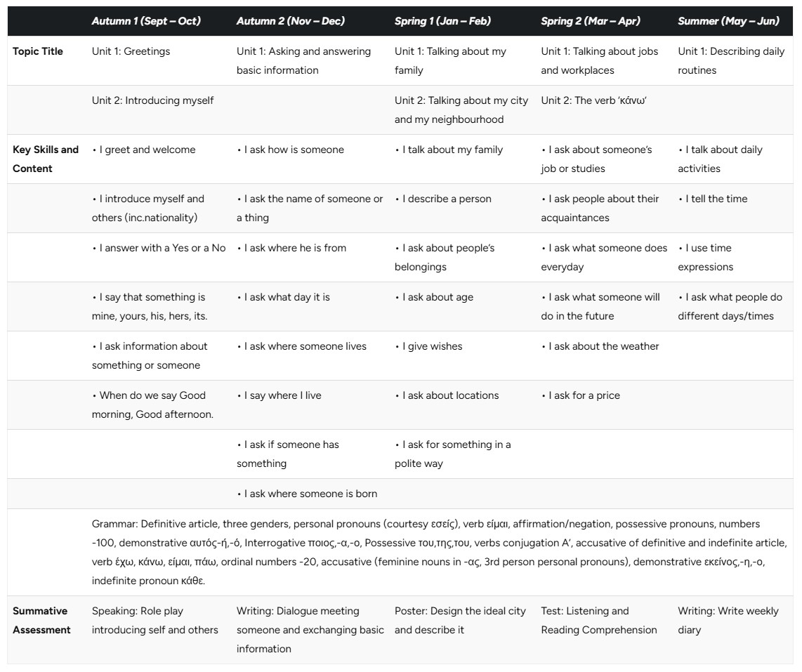Click the Summer (May – Jun) column header
802x672 pixels.
pyautogui.click(x=728, y=21)
